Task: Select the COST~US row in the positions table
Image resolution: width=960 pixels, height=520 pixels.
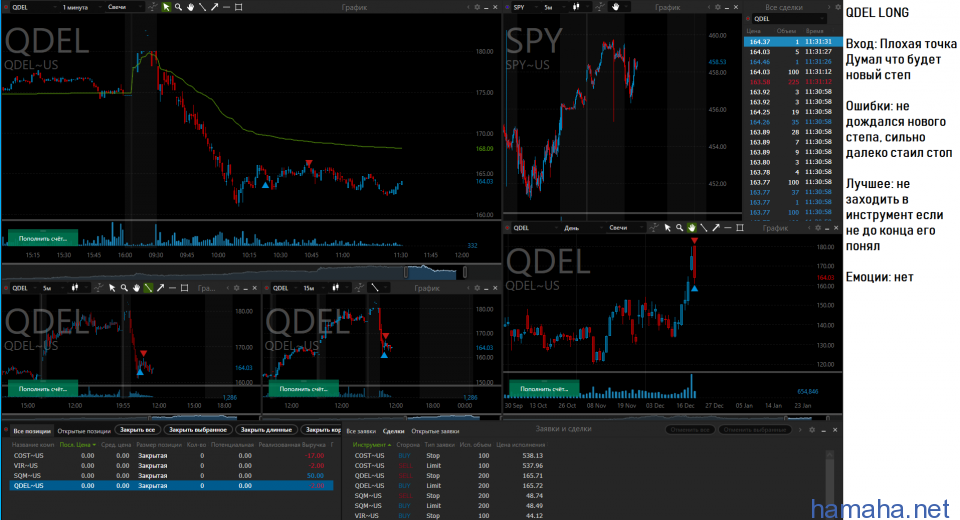Action: click(x=171, y=456)
